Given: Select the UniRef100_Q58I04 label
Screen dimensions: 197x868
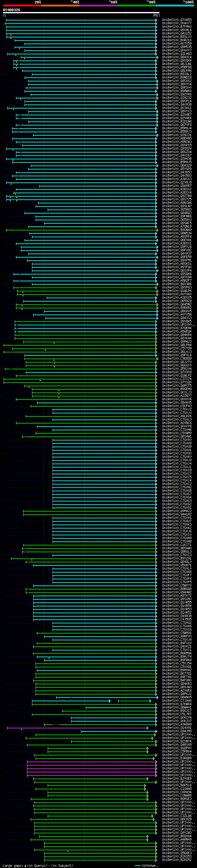Looking at the screenshot, I should [x=177, y=369].
